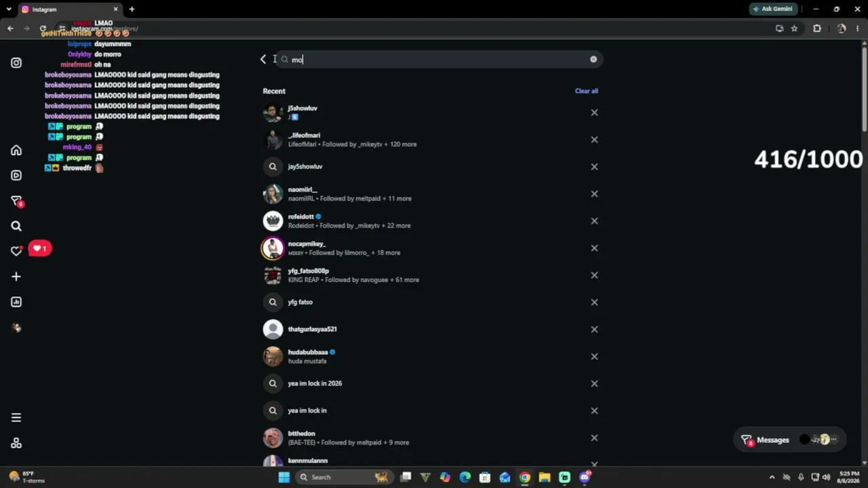Open the floating Messages button

coord(790,440)
